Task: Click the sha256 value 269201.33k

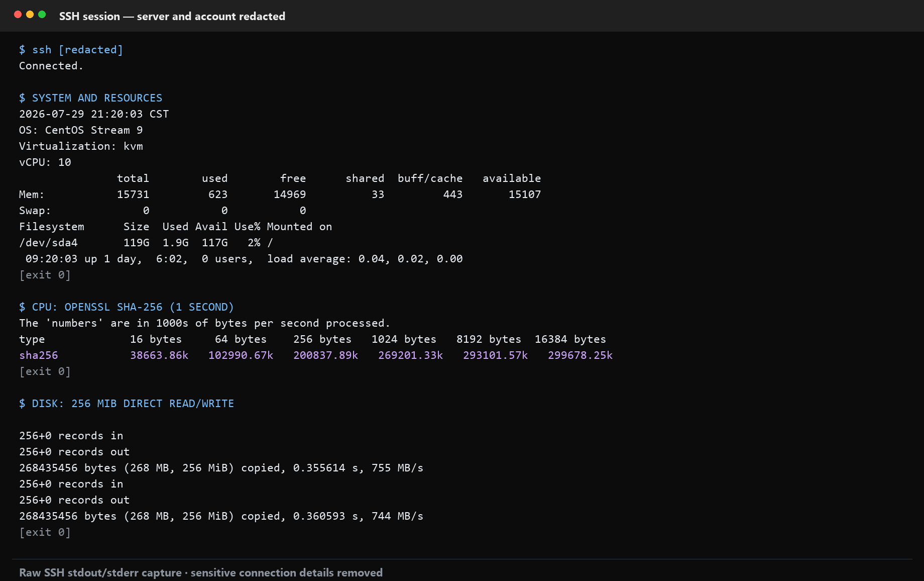Action: tap(411, 355)
